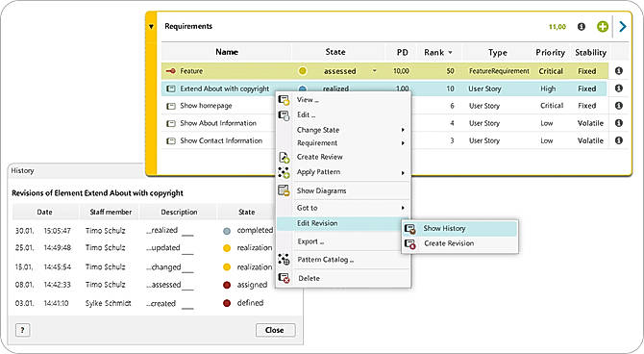Viewport: 644px width, 354px height.
Task: Click info icon in Extend About with copyright row
Action: (x=619, y=88)
